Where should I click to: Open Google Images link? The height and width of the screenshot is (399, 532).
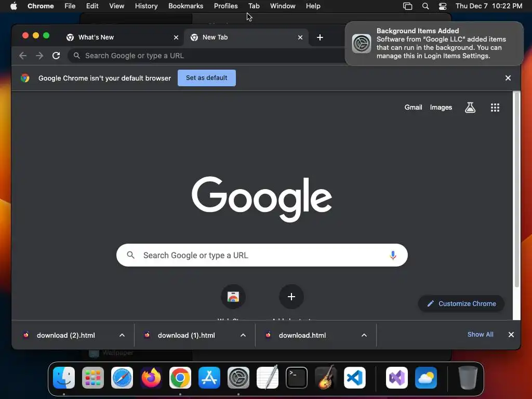pyautogui.click(x=441, y=108)
